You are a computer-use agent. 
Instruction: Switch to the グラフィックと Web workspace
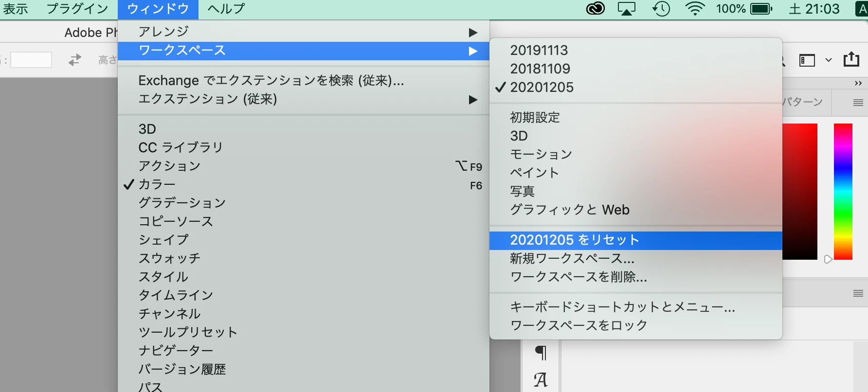(636, 210)
